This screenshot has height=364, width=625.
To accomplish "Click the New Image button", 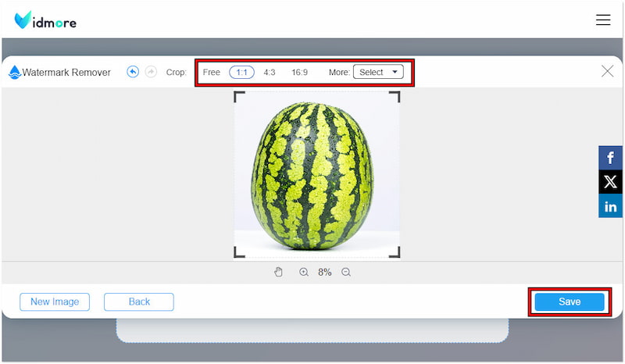I will point(55,302).
